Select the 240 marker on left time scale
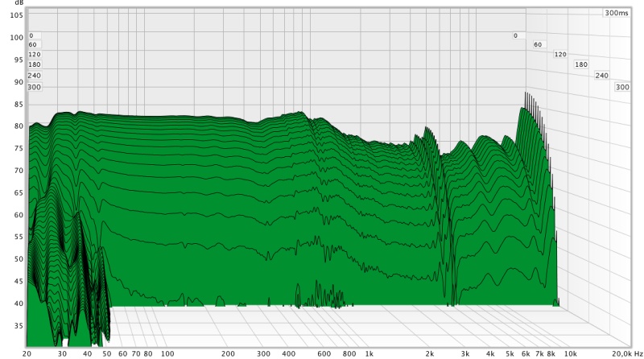This screenshot has width=644, height=359. pyautogui.click(x=34, y=76)
